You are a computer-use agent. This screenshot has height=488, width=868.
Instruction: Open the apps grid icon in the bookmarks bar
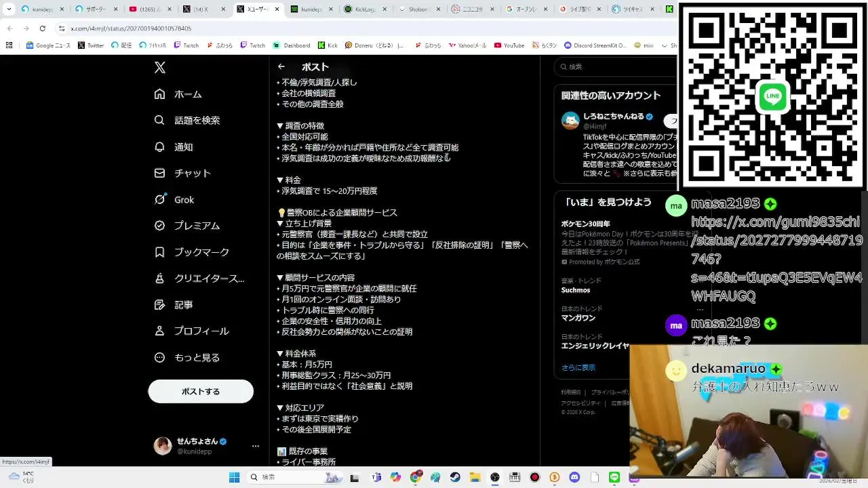(x=9, y=45)
